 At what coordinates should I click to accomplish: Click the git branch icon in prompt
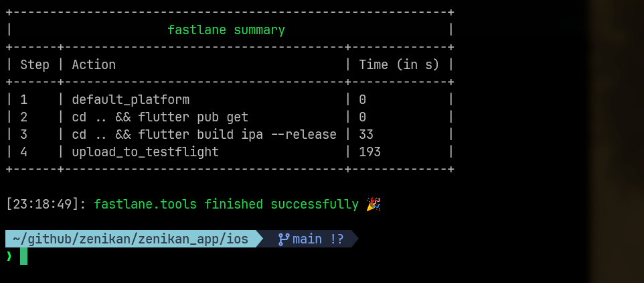pos(284,239)
